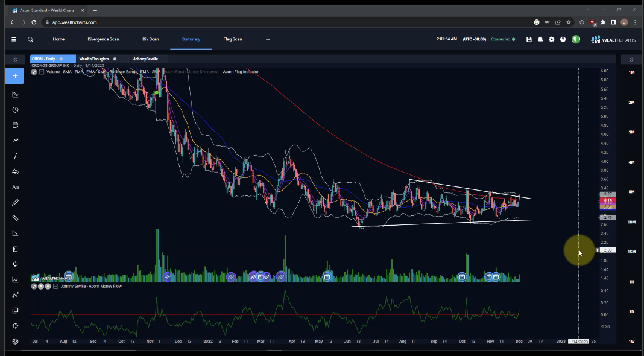644x356 pixels.
Task: Open the line chart studies icon
Action: click(15, 279)
